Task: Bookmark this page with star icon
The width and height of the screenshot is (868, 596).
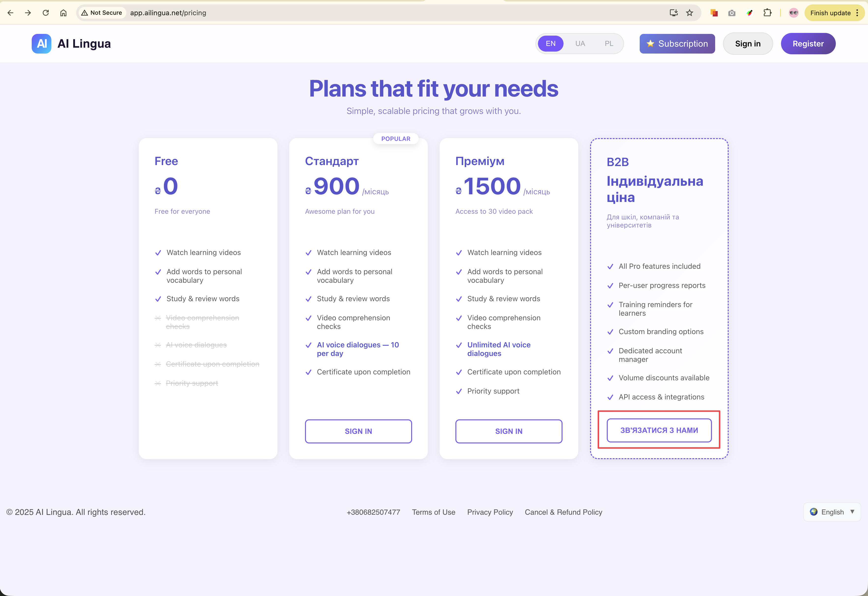Action: click(690, 13)
